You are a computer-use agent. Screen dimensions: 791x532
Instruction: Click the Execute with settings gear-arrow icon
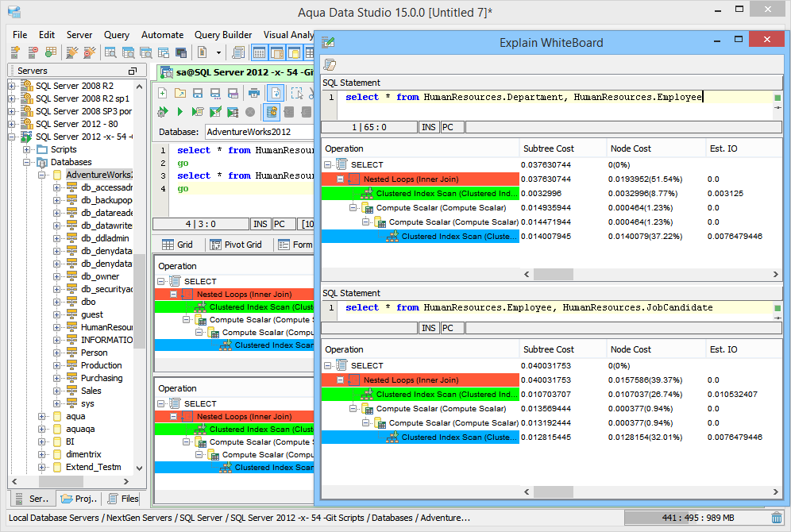(x=163, y=111)
